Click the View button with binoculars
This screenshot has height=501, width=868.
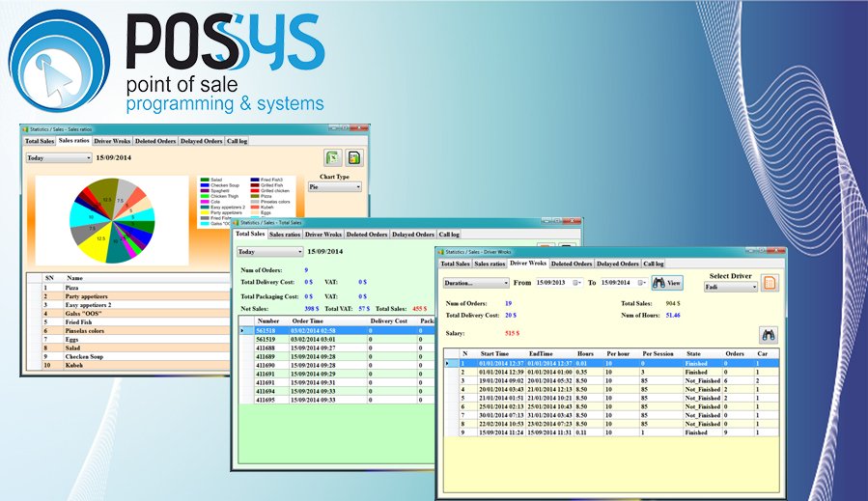pos(667,283)
